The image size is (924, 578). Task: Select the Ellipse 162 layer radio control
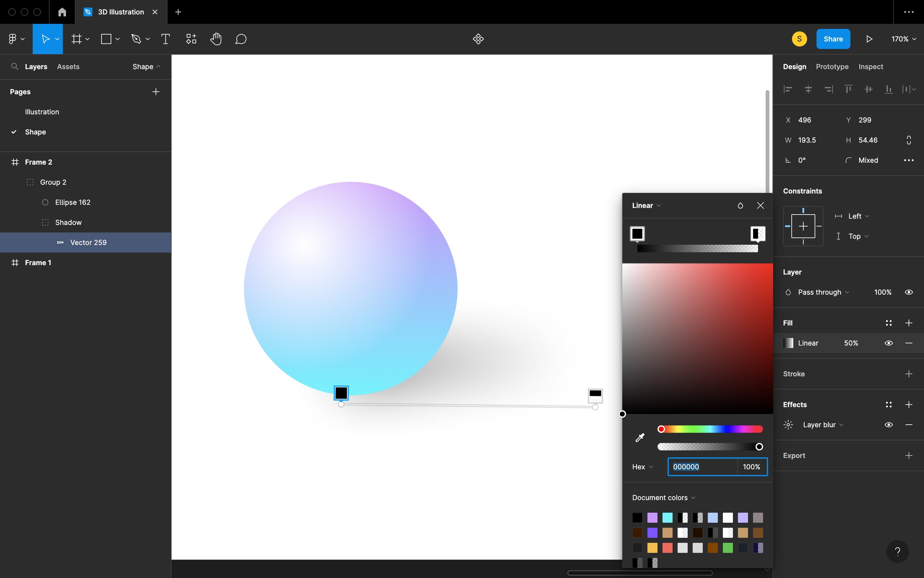(45, 202)
